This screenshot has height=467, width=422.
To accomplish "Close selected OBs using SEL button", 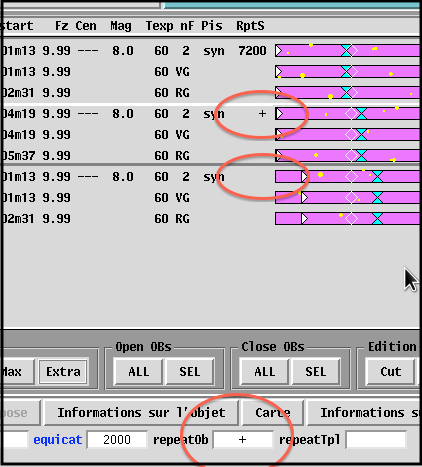I will pyautogui.click(x=316, y=371).
